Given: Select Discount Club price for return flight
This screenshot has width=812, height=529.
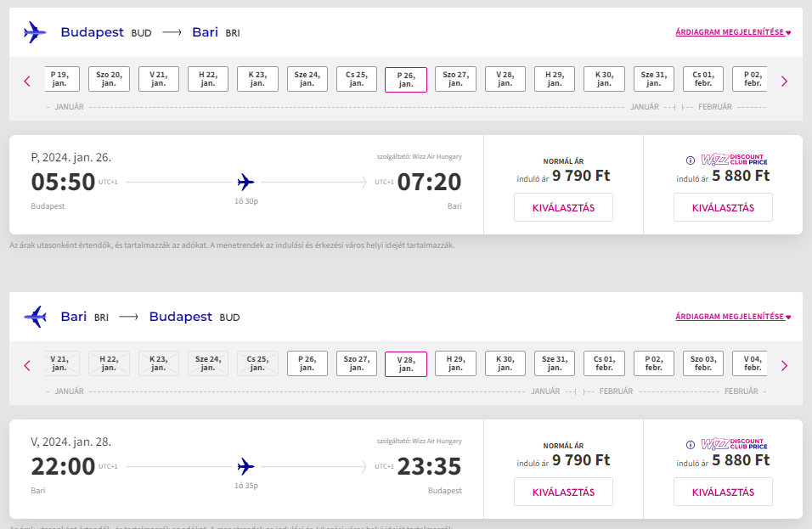Looking at the screenshot, I should (x=723, y=492).
